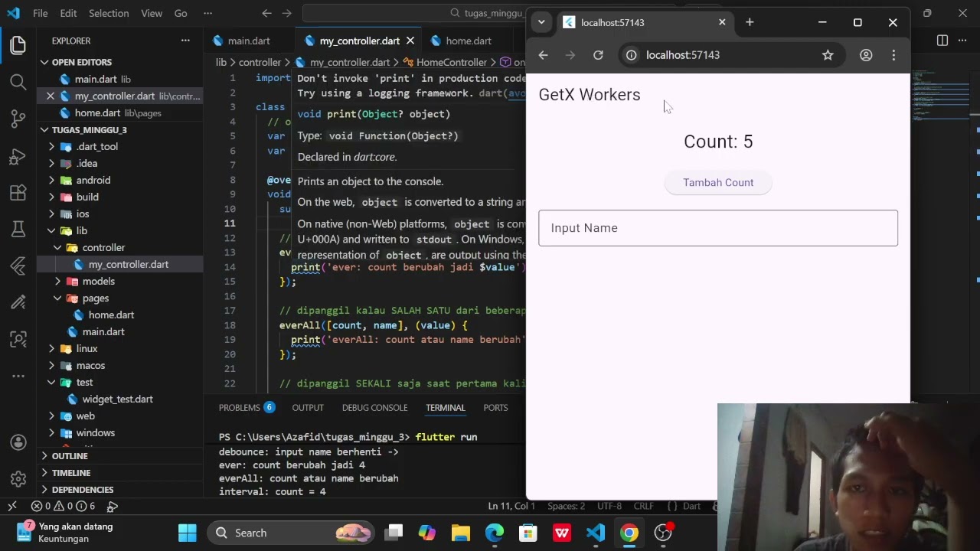The image size is (980, 551).
Task: Open Run and Debug view
Action: point(18,156)
